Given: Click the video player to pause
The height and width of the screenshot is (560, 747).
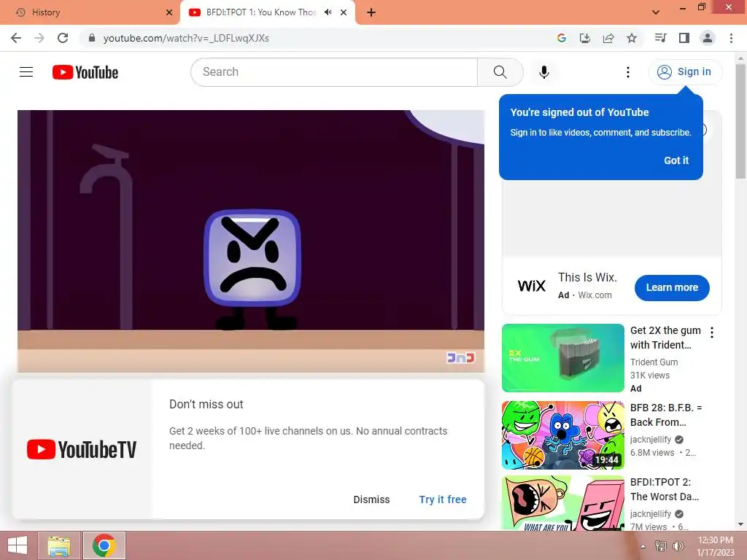Looking at the screenshot, I should click(251, 241).
